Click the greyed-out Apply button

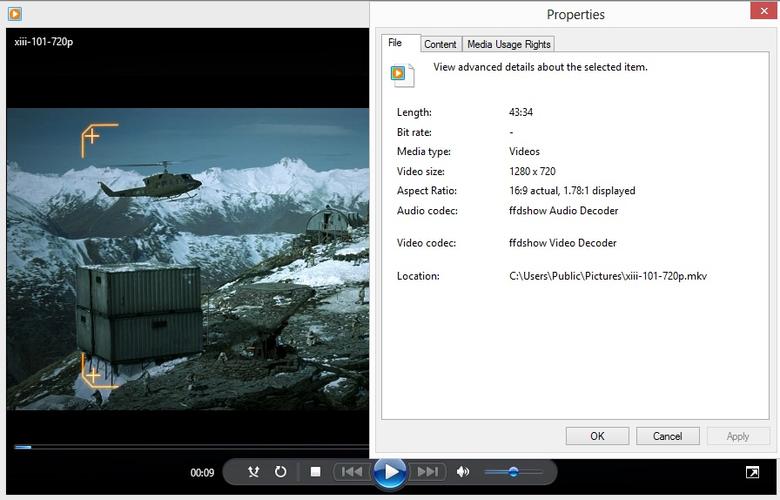738,436
